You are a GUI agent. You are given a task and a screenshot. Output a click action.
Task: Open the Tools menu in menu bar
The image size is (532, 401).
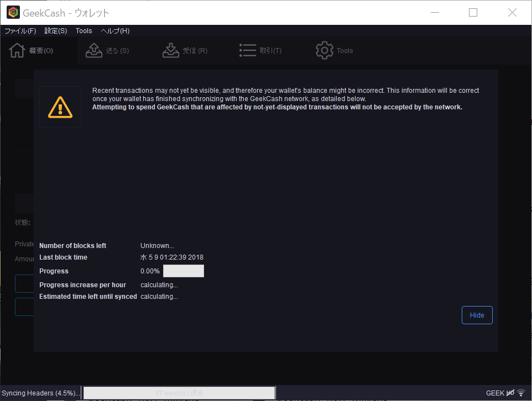84,31
